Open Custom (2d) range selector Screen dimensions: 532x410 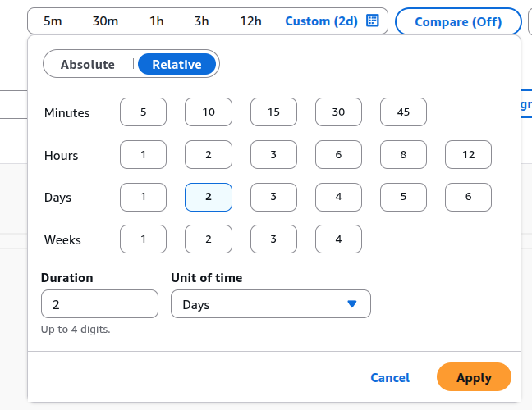click(322, 21)
